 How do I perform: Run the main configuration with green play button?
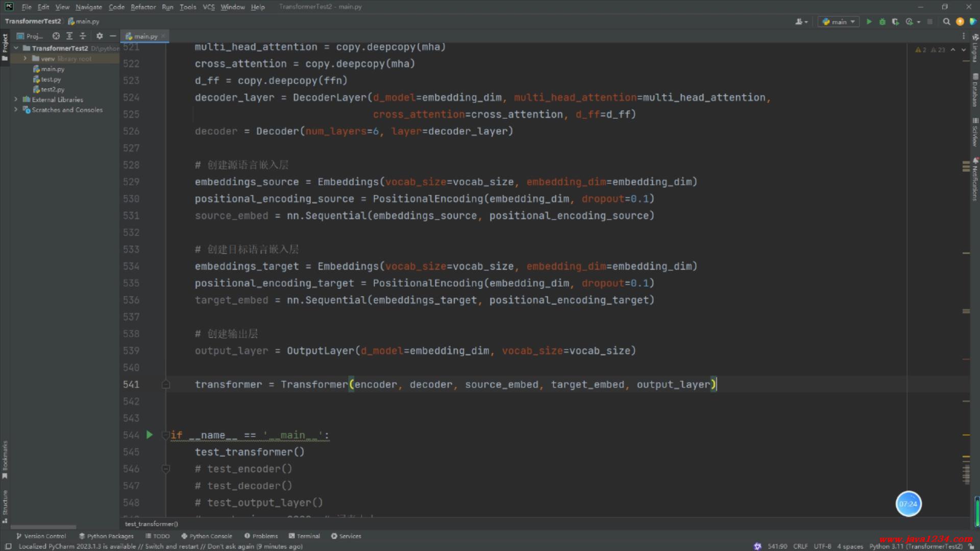pos(869,21)
